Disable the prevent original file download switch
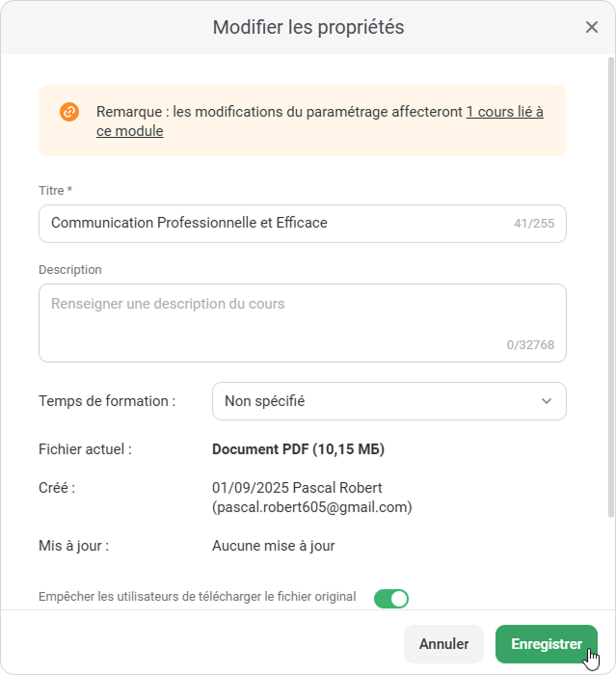Viewport: 616px width, 675px height. [x=391, y=599]
